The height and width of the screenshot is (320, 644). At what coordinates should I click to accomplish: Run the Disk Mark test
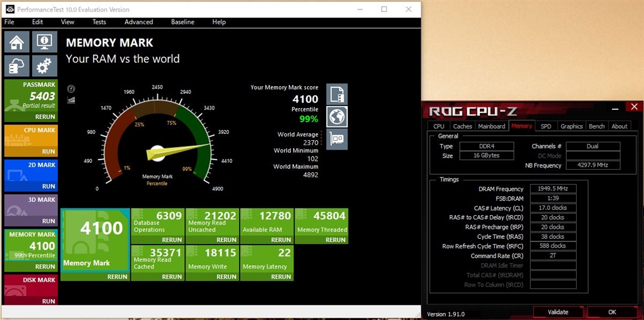point(48,301)
